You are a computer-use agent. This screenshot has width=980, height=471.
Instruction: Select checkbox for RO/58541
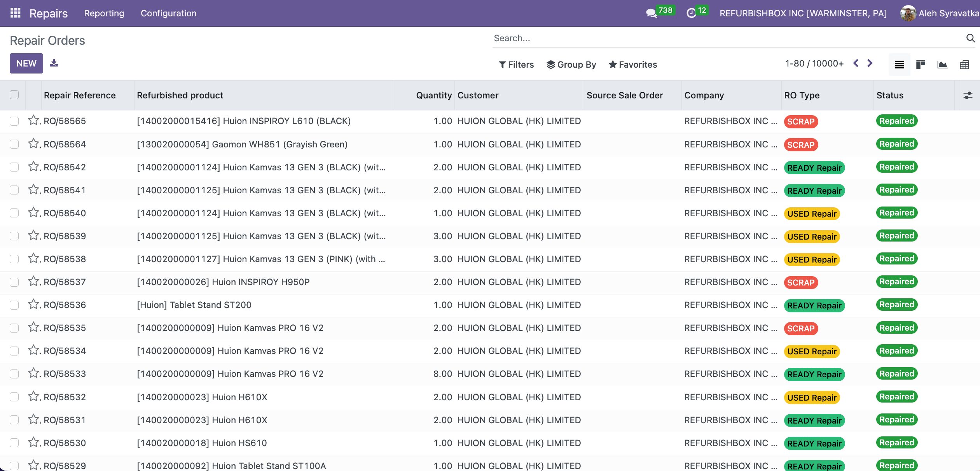[14, 190]
